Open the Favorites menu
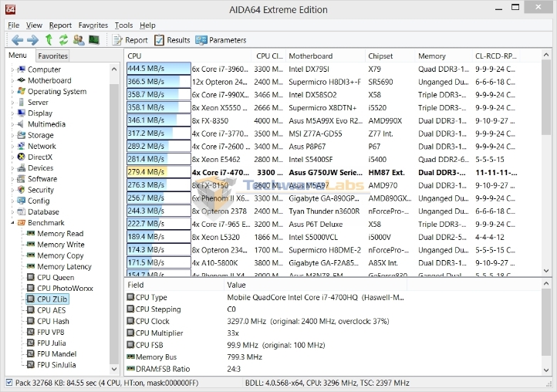Screen dimensions: 557x392 (x=93, y=25)
